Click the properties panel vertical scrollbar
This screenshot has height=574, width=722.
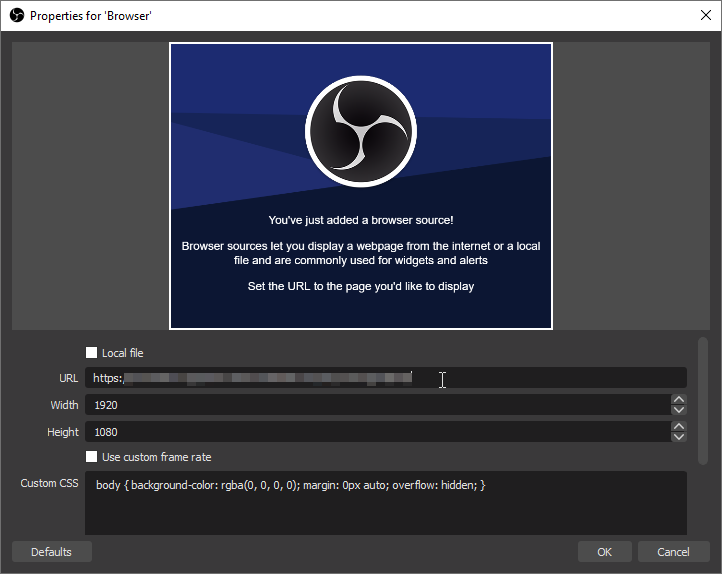(x=703, y=400)
